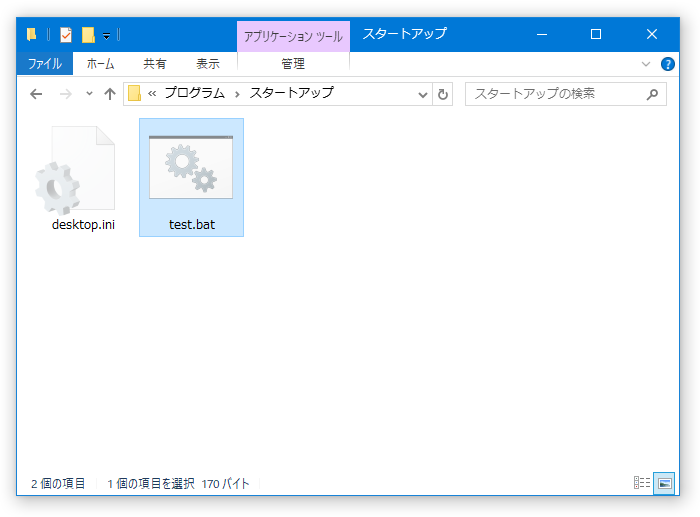The width and height of the screenshot is (700, 517).
Task: Click the test.bat file name label
Action: (192, 225)
